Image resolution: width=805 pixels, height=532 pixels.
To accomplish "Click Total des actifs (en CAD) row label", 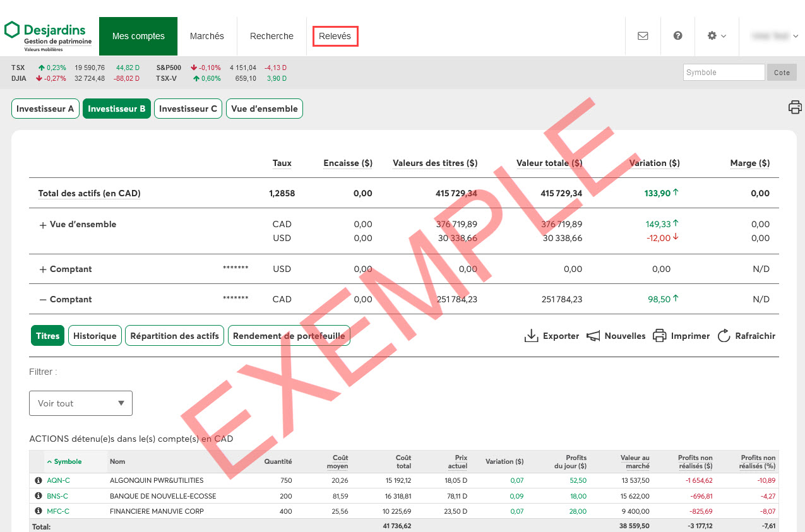I will point(90,194).
